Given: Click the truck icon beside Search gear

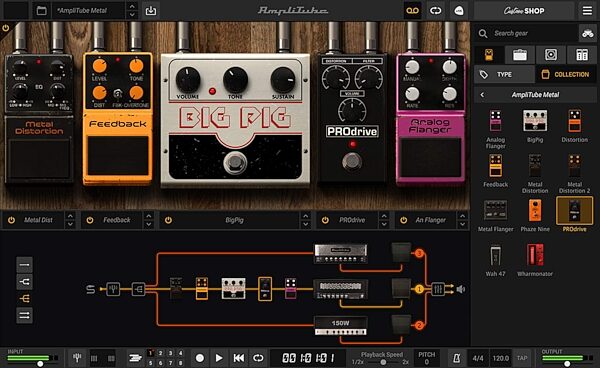Looking at the screenshot, I should pyautogui.click(x=588, y=33).
